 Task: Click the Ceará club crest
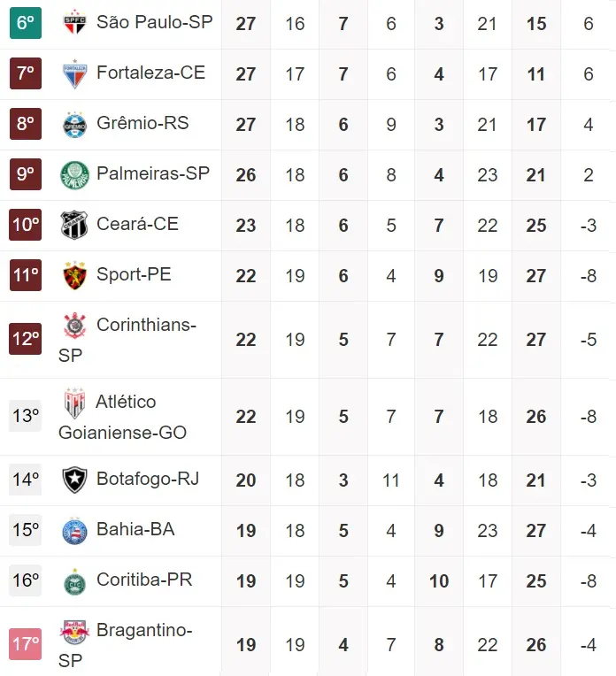pyautogui.click(x=74, y=225)
